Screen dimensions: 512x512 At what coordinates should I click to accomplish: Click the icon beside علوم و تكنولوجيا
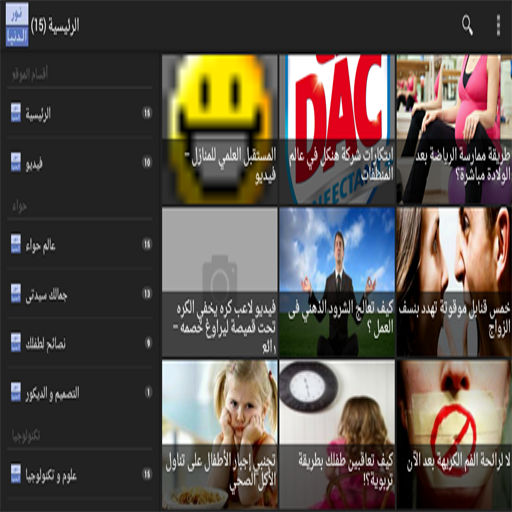16,473
